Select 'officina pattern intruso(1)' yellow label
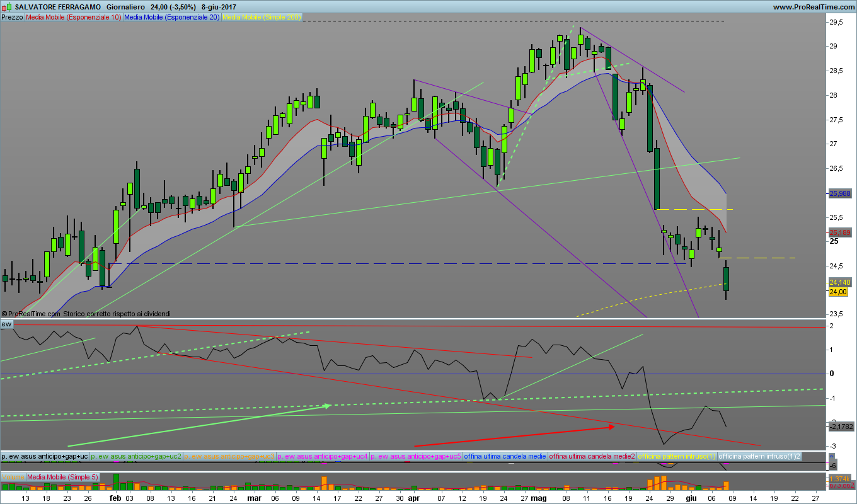This screenshot has height=504, width=857. 677,455
